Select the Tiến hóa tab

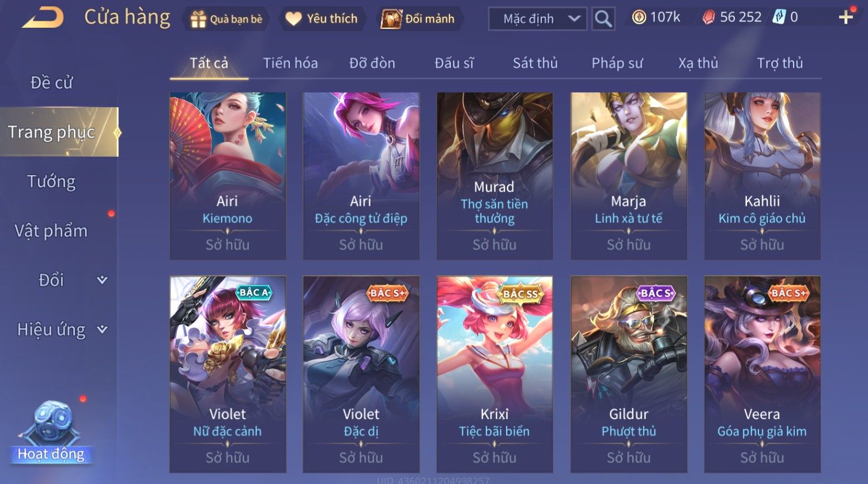click(x=290, y=63)
